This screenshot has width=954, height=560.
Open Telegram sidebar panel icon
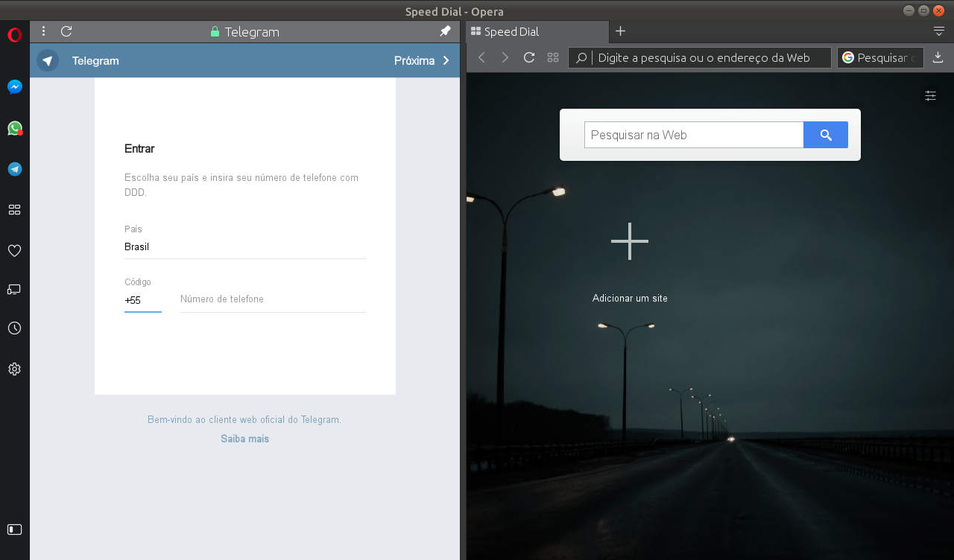[14, 169]
